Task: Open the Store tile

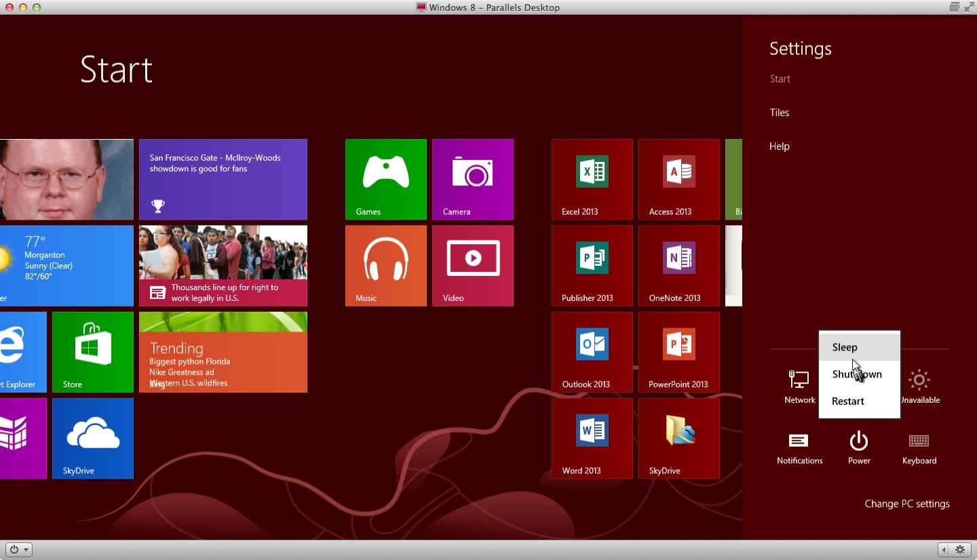Action: [x=93, y=352]
